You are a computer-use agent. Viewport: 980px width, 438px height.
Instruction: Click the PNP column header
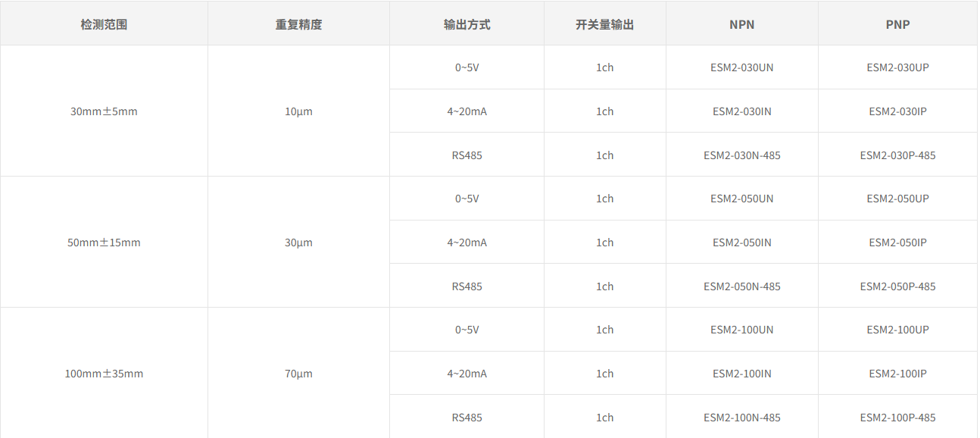tap(897, 24)
